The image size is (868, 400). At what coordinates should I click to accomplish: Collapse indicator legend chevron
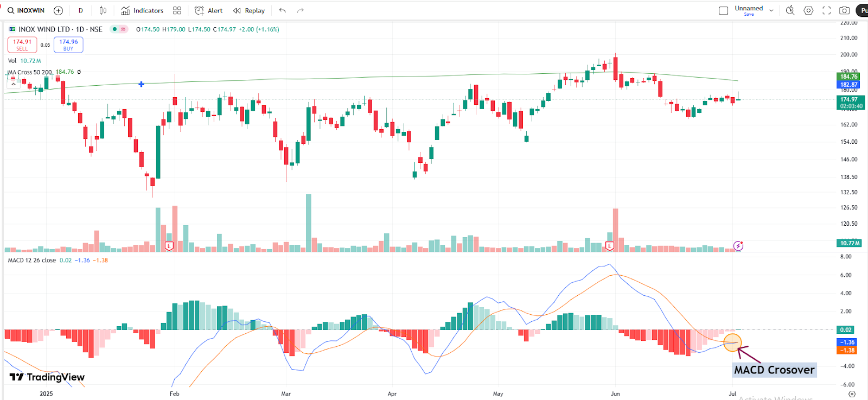coord(13,85)
